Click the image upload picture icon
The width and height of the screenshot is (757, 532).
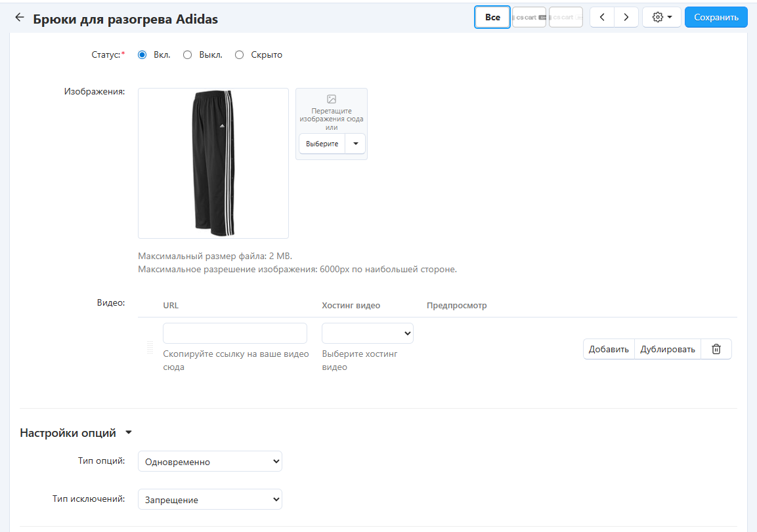(331, 99)
